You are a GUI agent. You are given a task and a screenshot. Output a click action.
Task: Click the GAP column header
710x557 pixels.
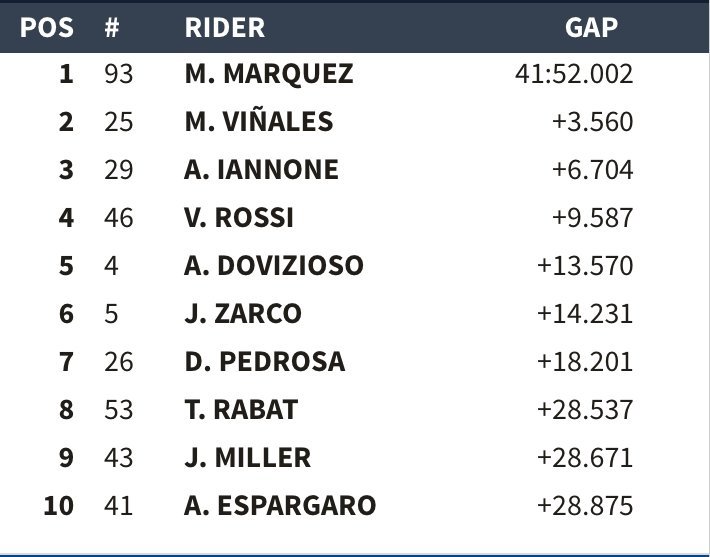[x=591, y=27]
